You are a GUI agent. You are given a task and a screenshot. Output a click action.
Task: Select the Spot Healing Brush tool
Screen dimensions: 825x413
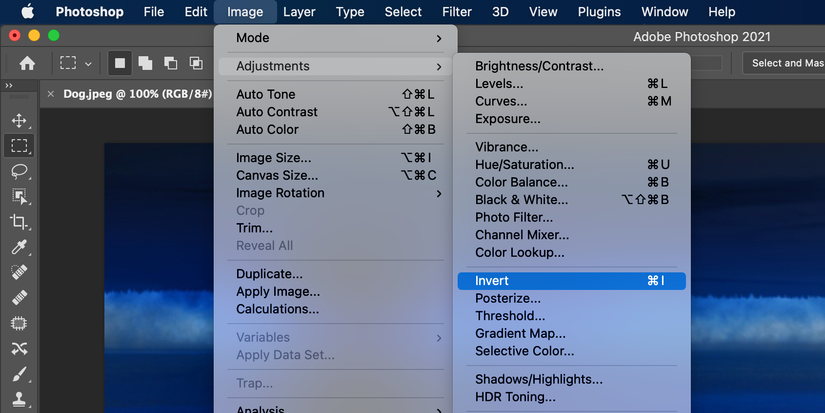[x=19, y=272]
